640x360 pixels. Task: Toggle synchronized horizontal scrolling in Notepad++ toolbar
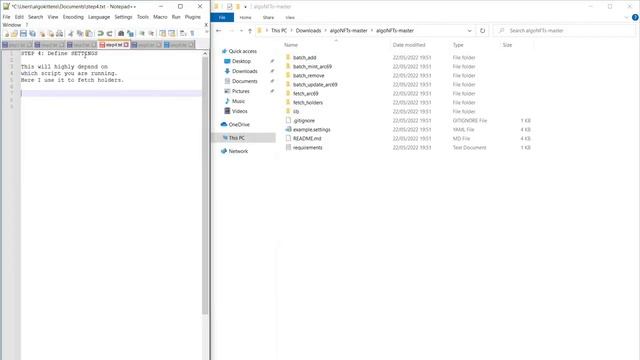coord(171,34)
